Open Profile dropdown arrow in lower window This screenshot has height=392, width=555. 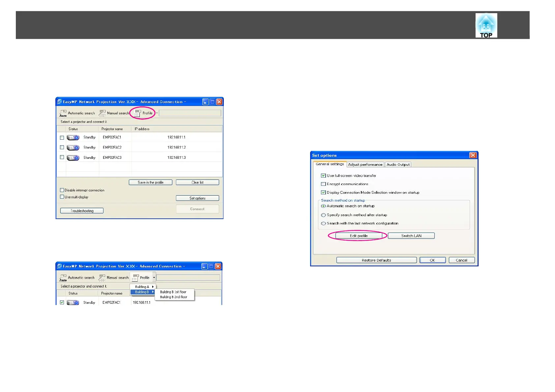[x=154, y=278]
